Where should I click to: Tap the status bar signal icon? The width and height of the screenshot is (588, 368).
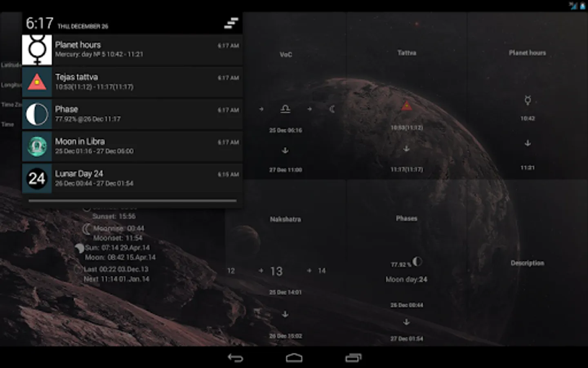[x=573, y=6]
